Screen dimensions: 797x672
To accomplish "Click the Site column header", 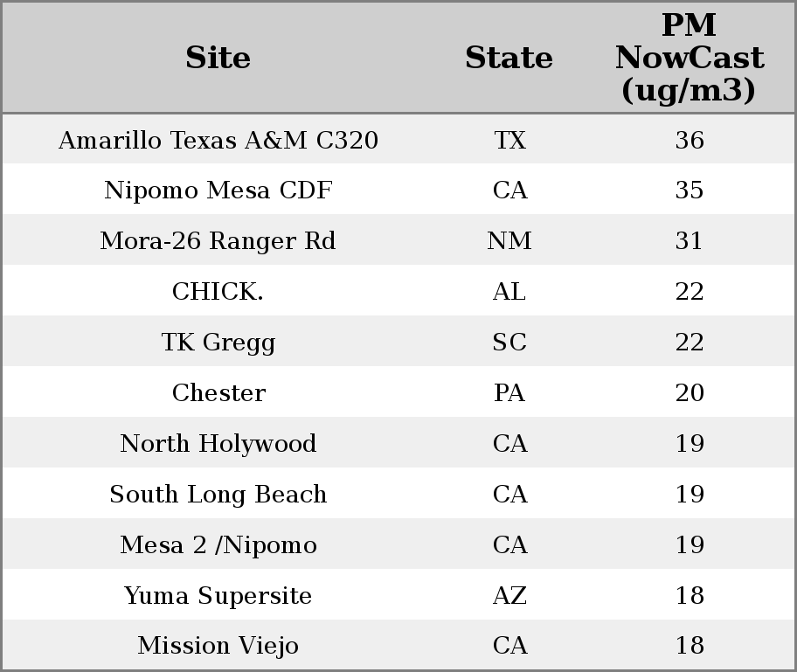I will [218, 58].
